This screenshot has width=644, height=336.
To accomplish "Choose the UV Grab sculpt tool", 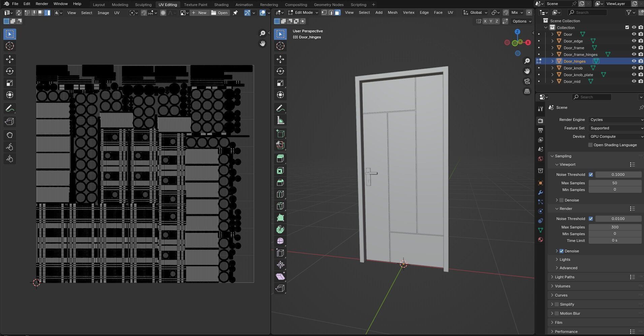I will point(10,135).
